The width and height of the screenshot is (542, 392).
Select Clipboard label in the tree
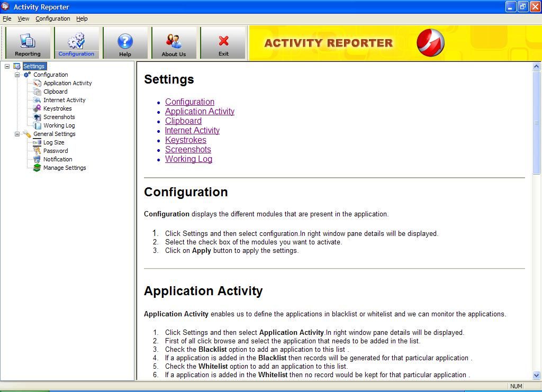(55, 92)
